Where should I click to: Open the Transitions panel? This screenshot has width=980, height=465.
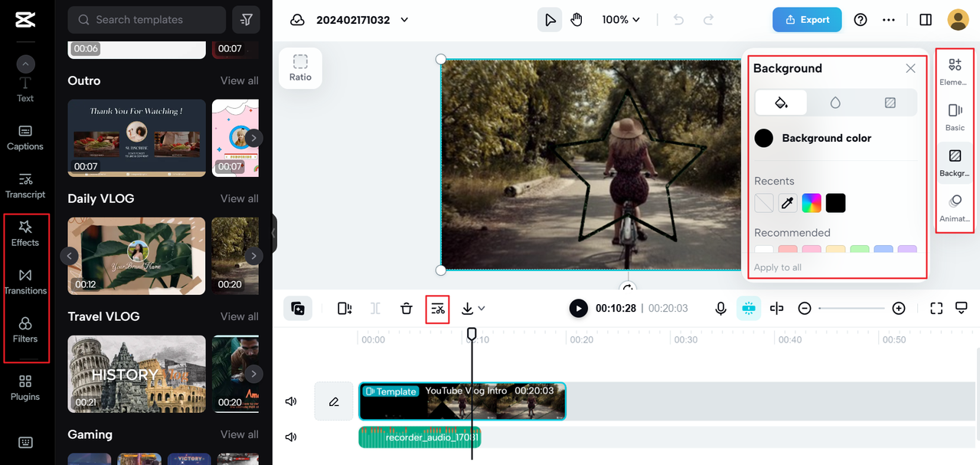[25, 282]
